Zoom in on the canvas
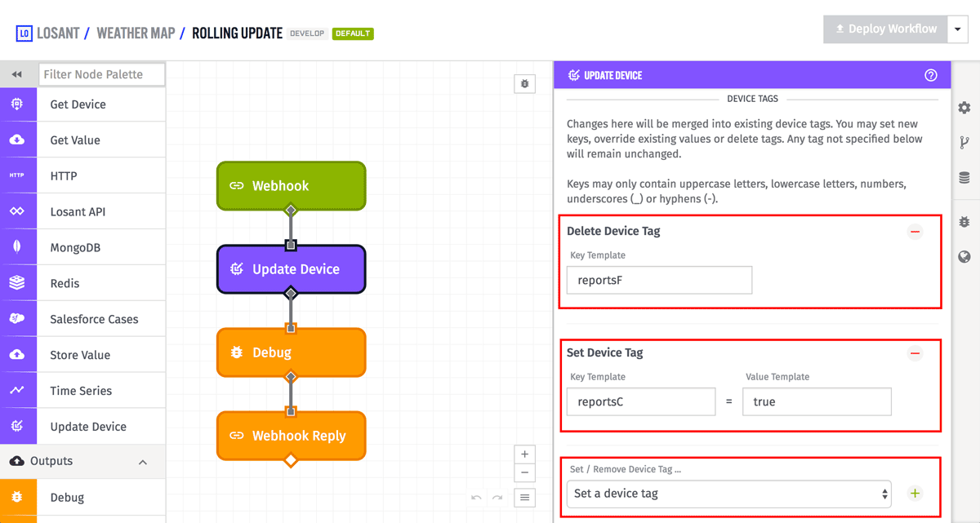This screenshot has width=980, height=523. [x=524, y=454]
